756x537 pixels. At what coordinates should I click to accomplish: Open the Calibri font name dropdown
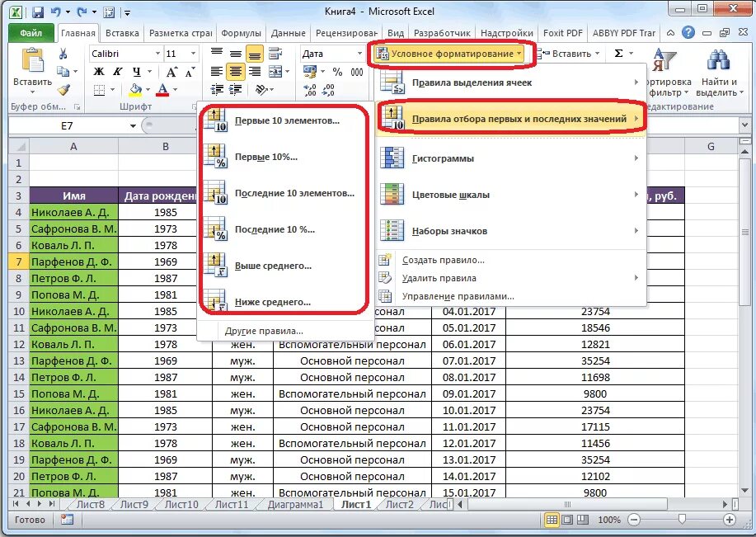click(x=157, y=54)
